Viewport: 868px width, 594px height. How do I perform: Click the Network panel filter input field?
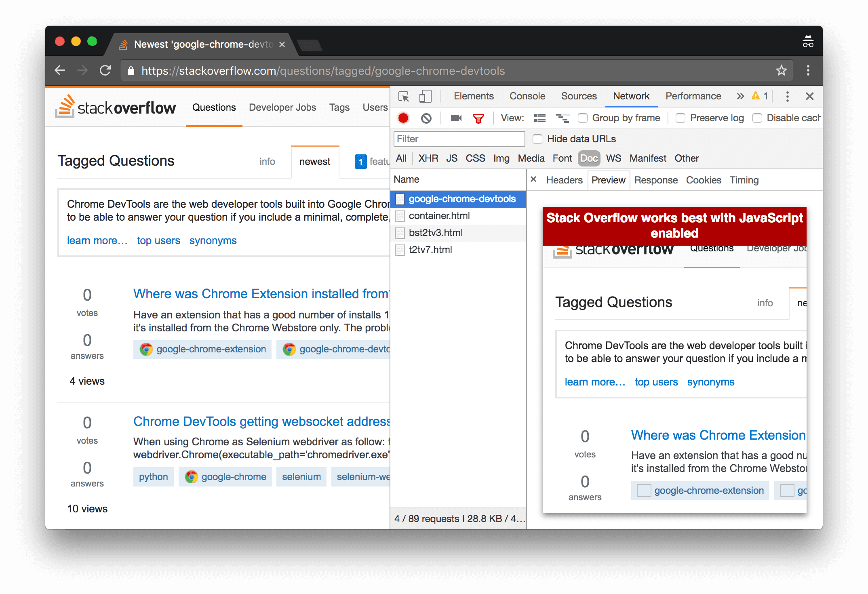459,139
